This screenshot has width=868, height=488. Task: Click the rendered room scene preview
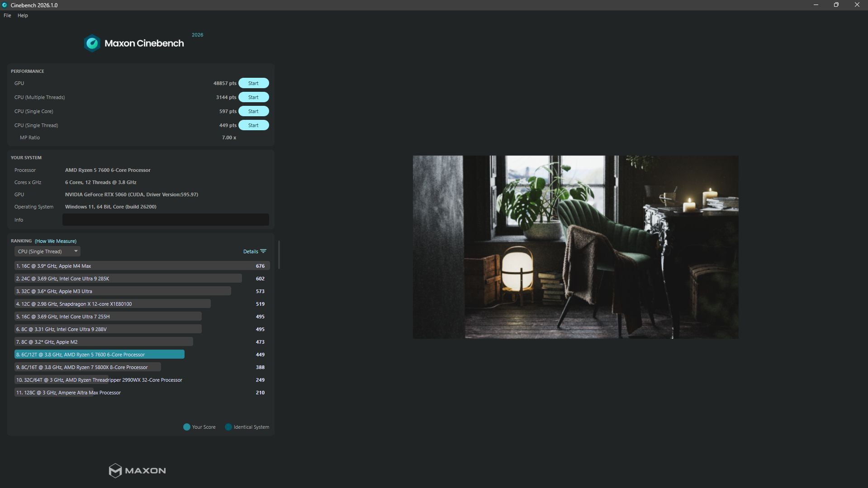575,247
